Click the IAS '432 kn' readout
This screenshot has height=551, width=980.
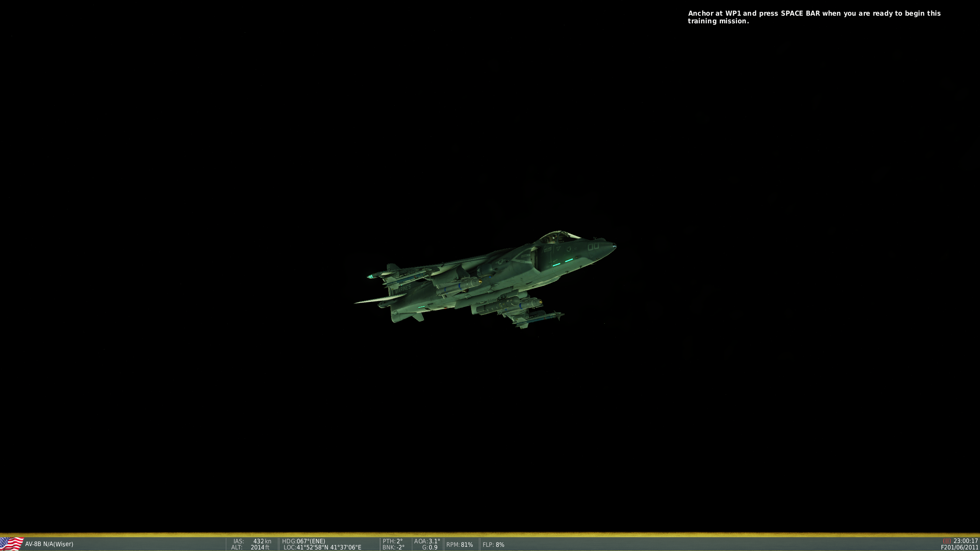click(x=252, y=541)
